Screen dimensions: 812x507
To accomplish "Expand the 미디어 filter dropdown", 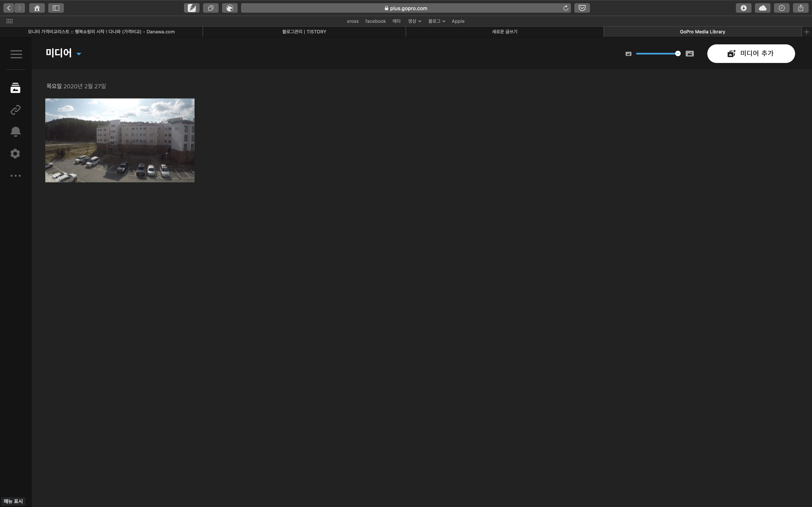I will (78, 54).
